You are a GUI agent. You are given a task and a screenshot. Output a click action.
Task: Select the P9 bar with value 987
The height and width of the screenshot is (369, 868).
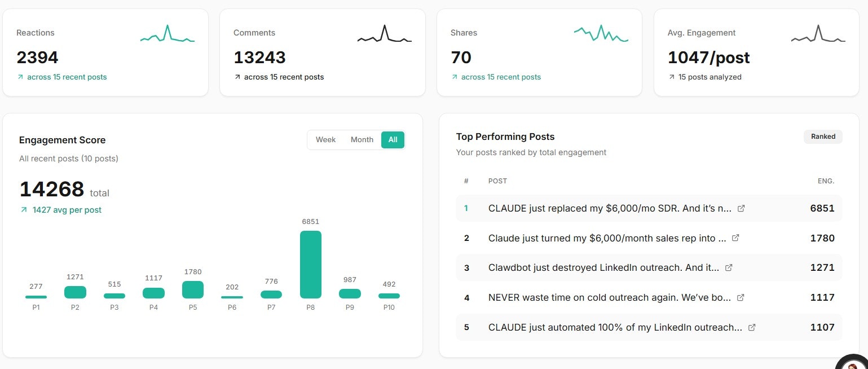pyautogui.click(x=350, y=293)
